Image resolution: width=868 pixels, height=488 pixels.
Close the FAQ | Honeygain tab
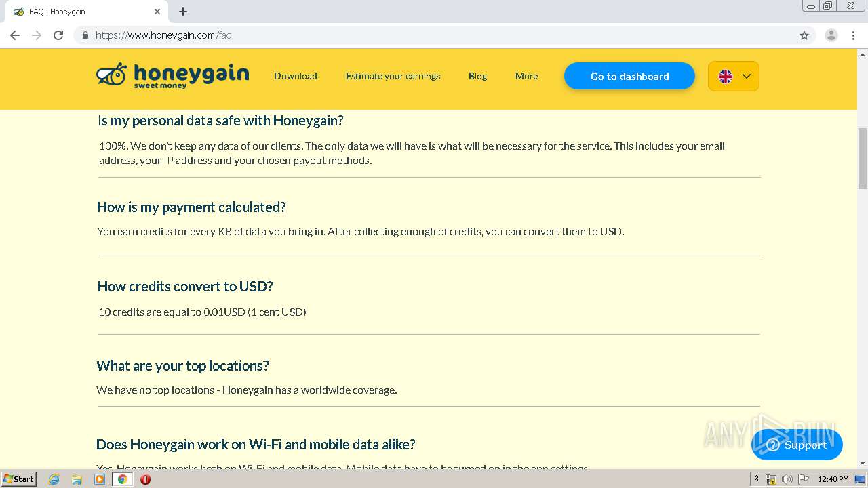[x=157, y=12]
